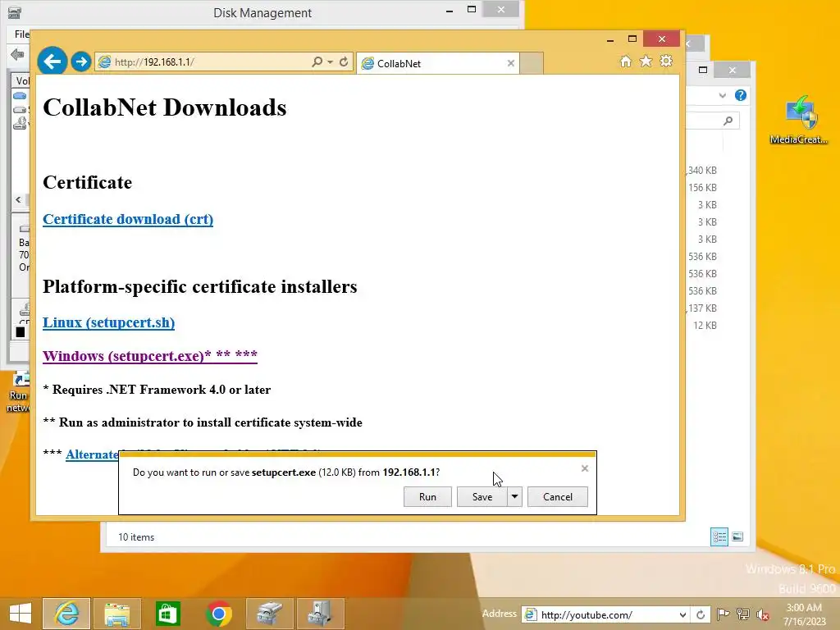Viewport: 840px width, 630px height.
Task: Open the Windows Start button
Action: 21,614
